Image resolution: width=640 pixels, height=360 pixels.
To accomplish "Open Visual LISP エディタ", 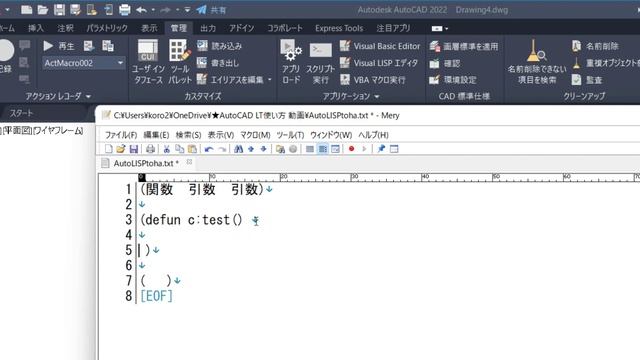I will point(379,63).
